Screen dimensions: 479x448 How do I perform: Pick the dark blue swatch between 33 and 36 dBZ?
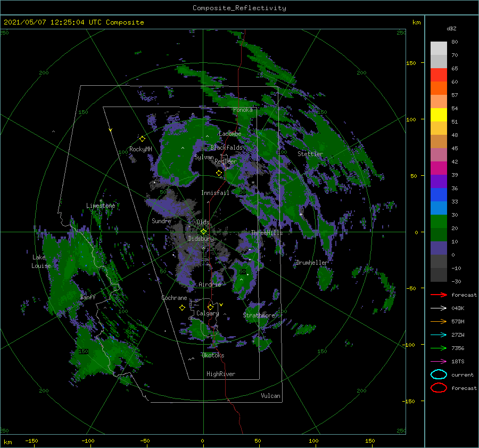tap(439, 195)
